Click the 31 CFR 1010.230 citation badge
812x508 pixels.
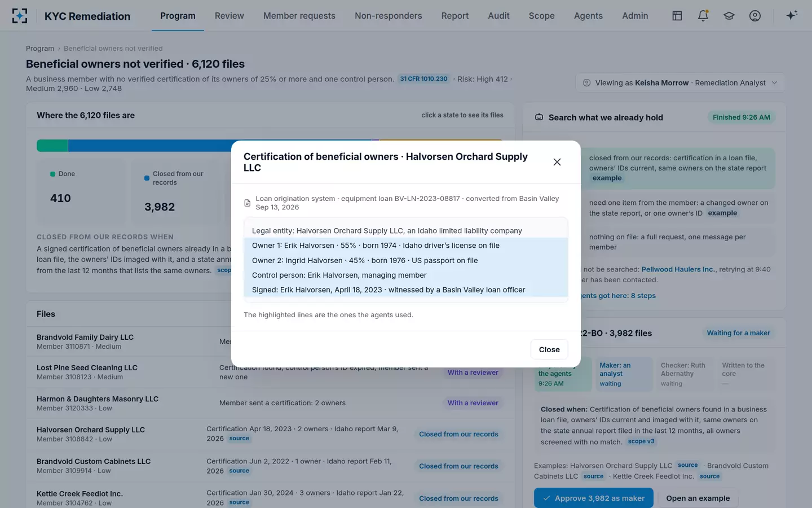pyautogui.click(x=423, y=79)
